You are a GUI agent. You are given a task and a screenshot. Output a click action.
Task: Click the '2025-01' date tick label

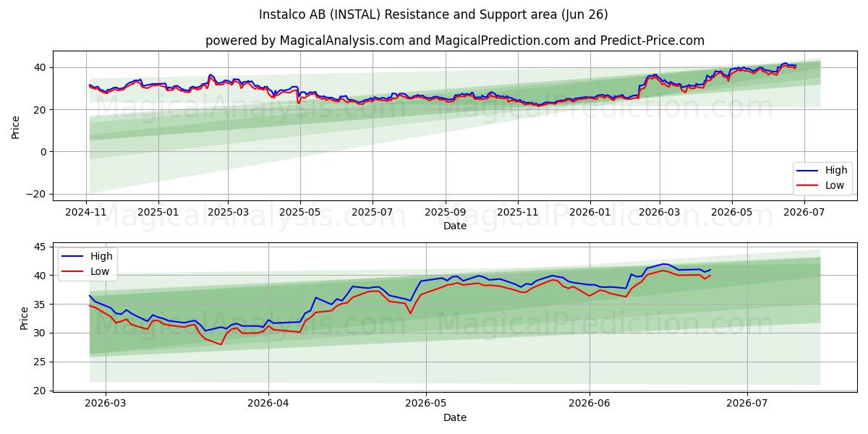[x=158, y=213]
